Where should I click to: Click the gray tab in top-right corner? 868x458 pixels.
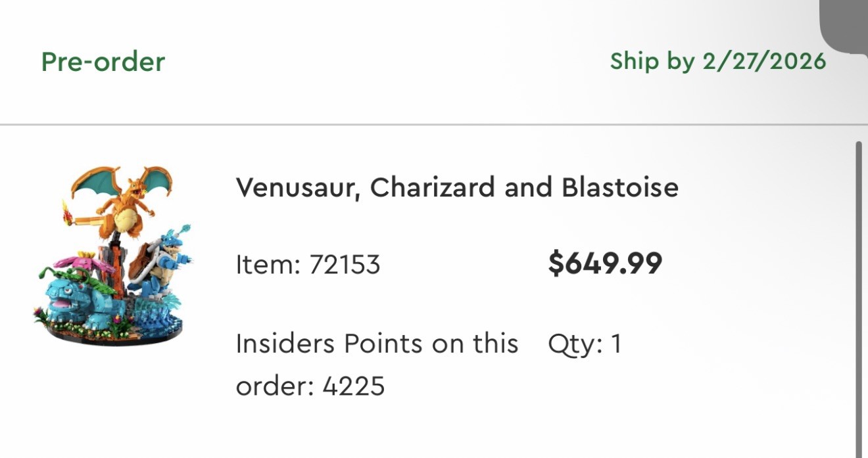tap(844, 26)
